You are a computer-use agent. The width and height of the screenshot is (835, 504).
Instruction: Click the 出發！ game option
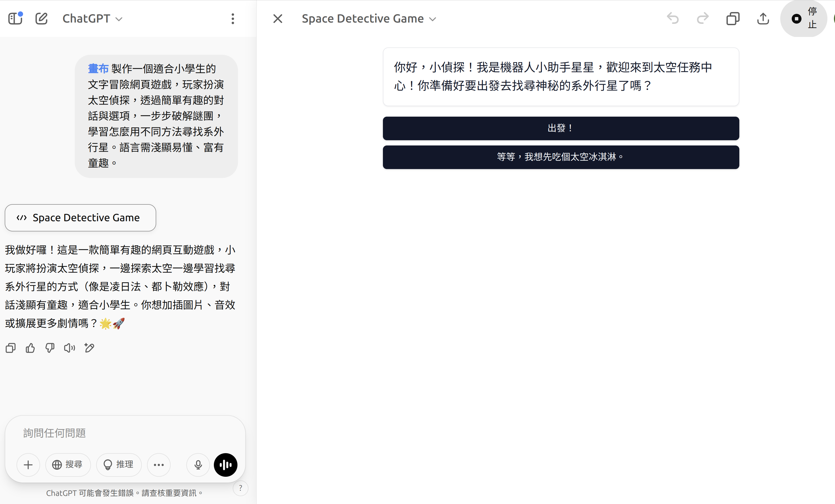[561, 128]
